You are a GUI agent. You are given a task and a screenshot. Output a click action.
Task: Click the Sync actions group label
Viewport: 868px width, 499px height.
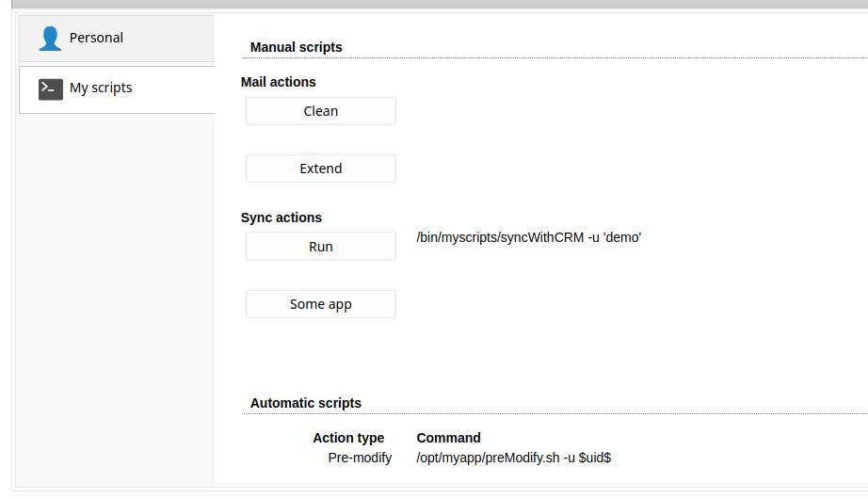[281, 217]
